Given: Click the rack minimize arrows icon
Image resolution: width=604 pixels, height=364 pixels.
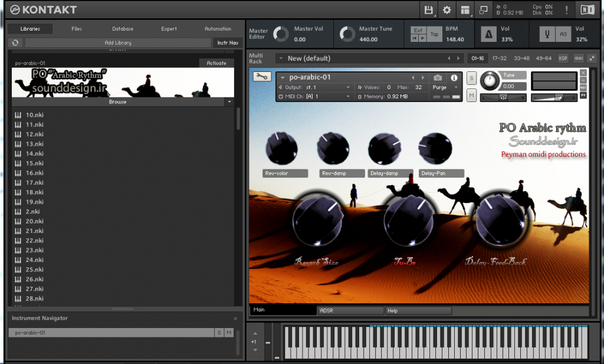Looking at the screenshot, I should 592,58.
